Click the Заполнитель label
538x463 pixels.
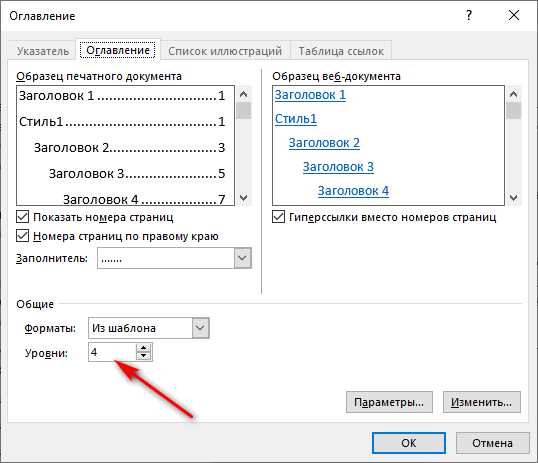[x=52, y=258]
